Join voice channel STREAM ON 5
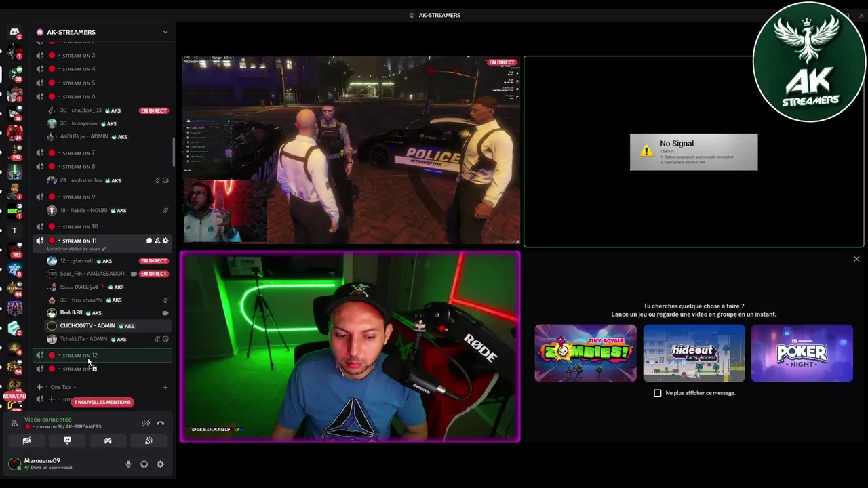The width and height of the screenshot is (868, 488). pyautogui.click(x=102, y=83)
